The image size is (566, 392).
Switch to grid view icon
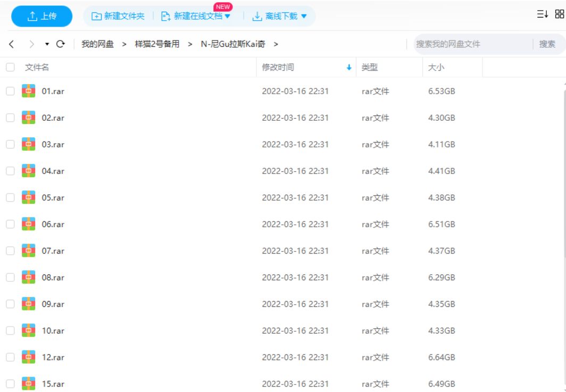559,14
